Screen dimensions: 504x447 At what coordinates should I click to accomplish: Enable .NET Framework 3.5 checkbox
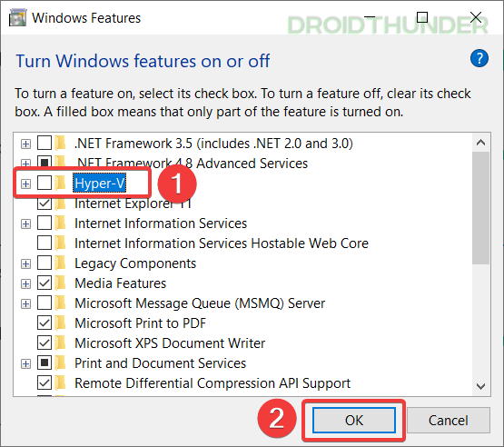(x=44, y=144)
